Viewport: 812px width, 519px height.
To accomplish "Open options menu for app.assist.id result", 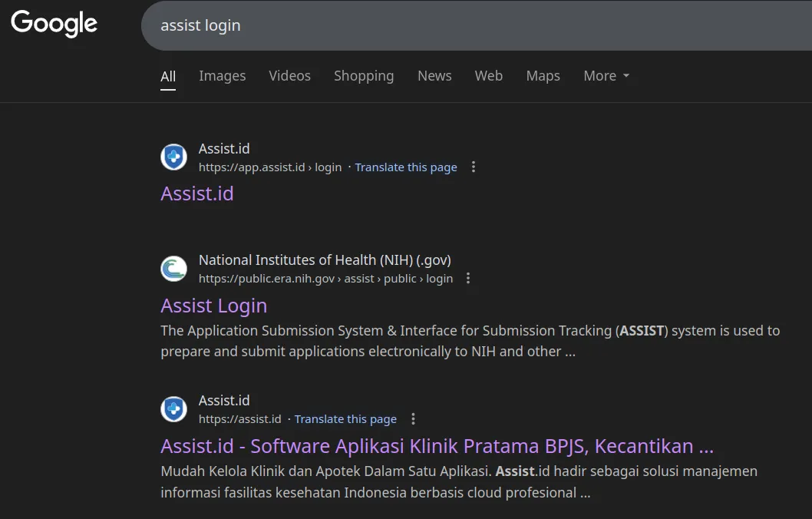I will click(474, 167).
